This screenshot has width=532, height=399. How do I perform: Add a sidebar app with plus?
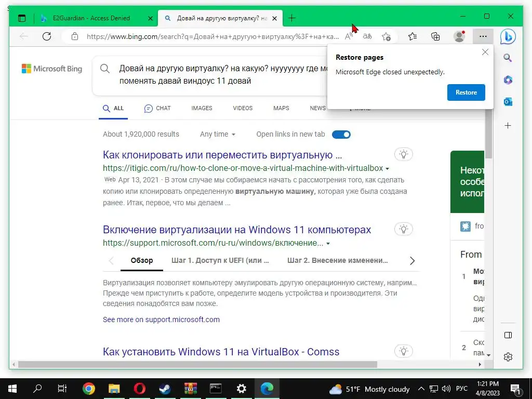508,126
